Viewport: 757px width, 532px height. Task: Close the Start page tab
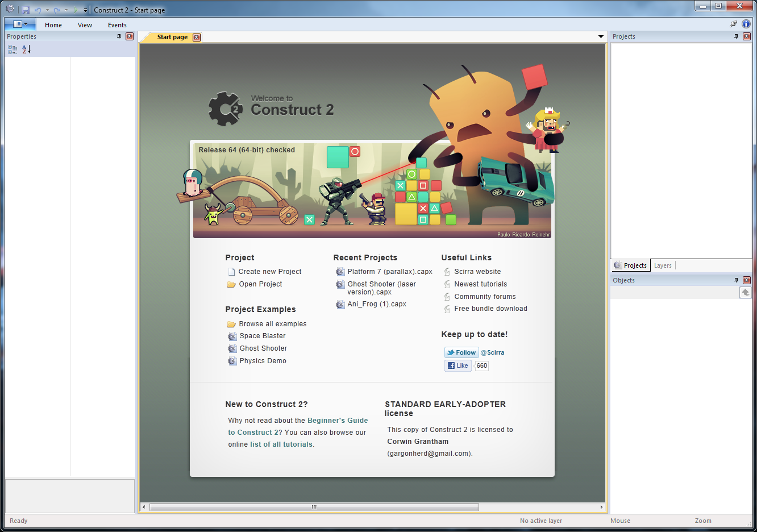coord(197,38)
